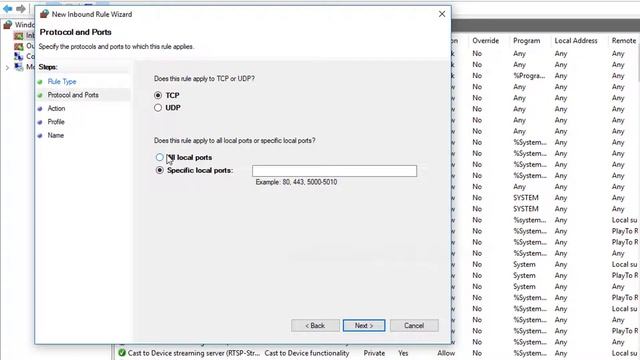This screenshot has width=640, height=360.
Task: Click the Yes enabled cell in bottom row
Action: click(403, 353)
